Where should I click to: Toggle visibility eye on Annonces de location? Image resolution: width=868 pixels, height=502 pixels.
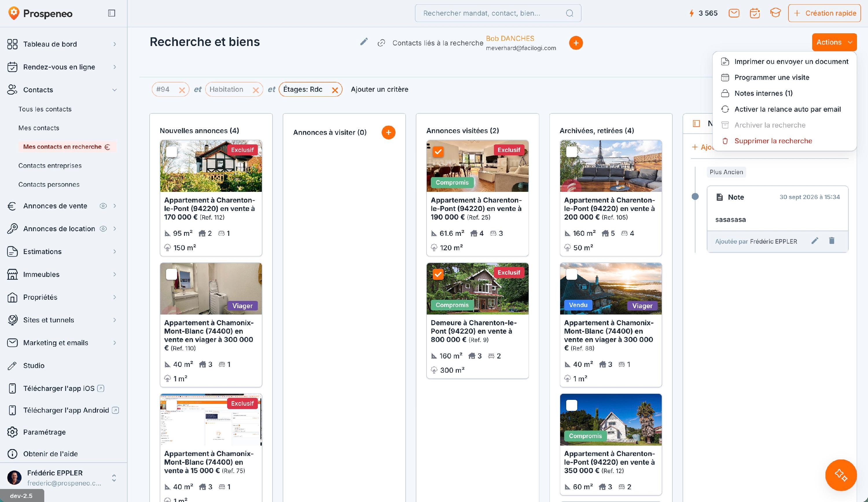(x=103, y=229)
